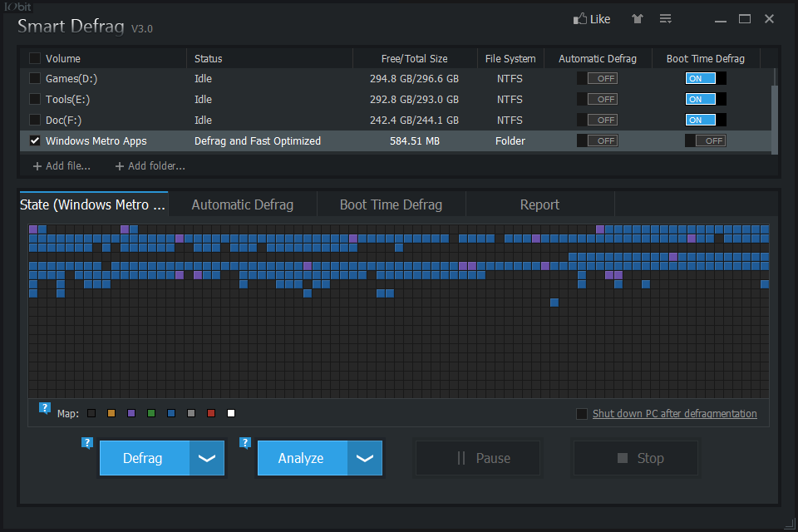The width and height of the screenshot is (798, 532).
Task: Open the main menu icon in title bar
Action: 665,19
